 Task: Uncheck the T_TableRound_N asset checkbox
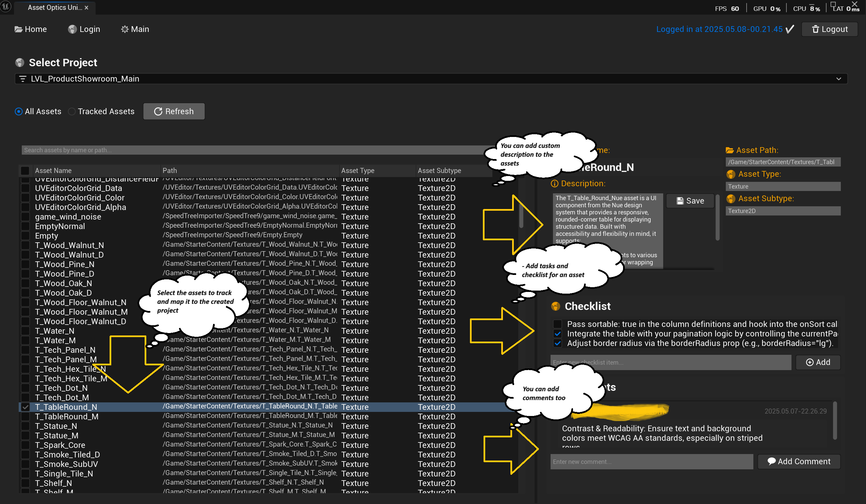25,407
